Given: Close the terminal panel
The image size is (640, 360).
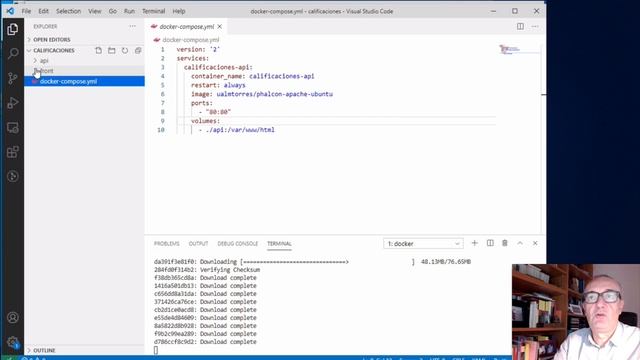Looking at the screenshot, I should coord(535,243).
